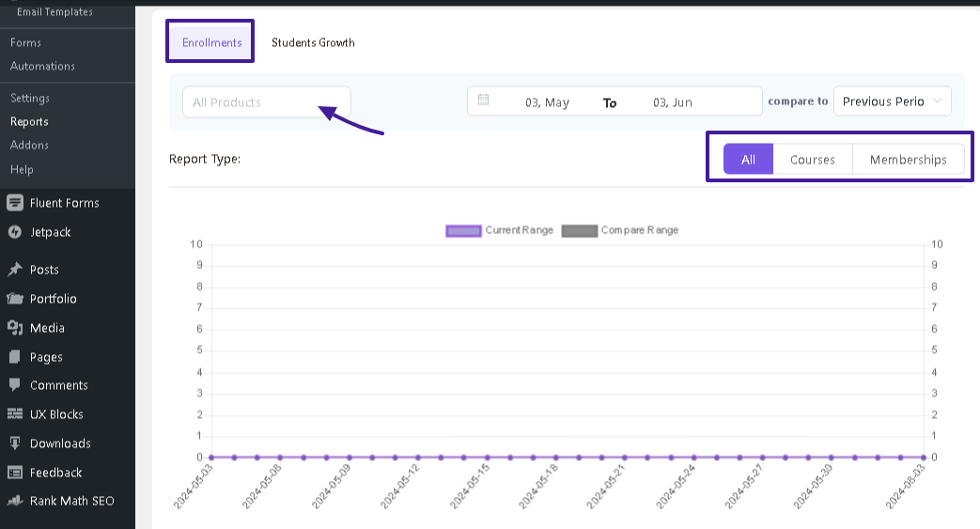This screenshot has height=529, width=980.
Task: Open Settings submenu item
Action: (30, 98)
